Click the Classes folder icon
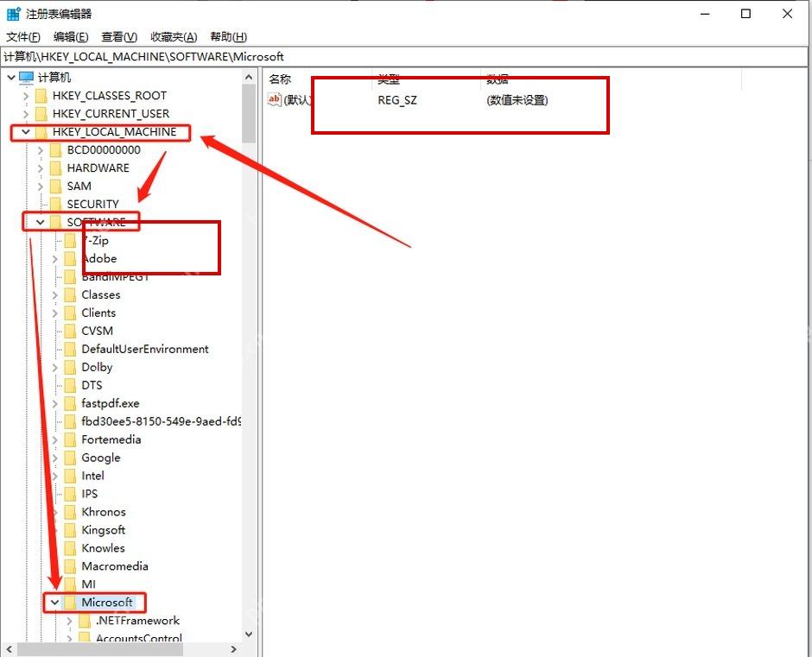 (70, 294)
